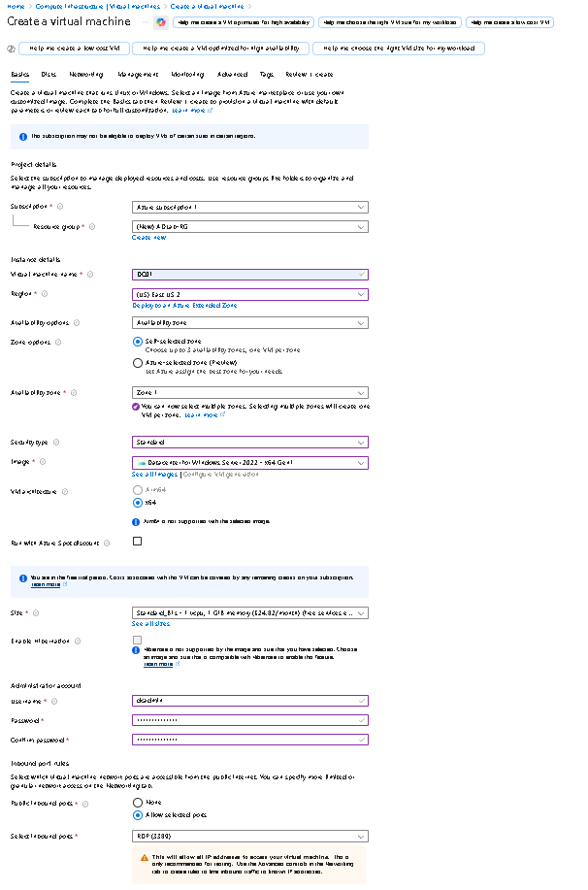Select the Azure-selected zone (Preview) radio button
The image size is (588, 890).
139,362
